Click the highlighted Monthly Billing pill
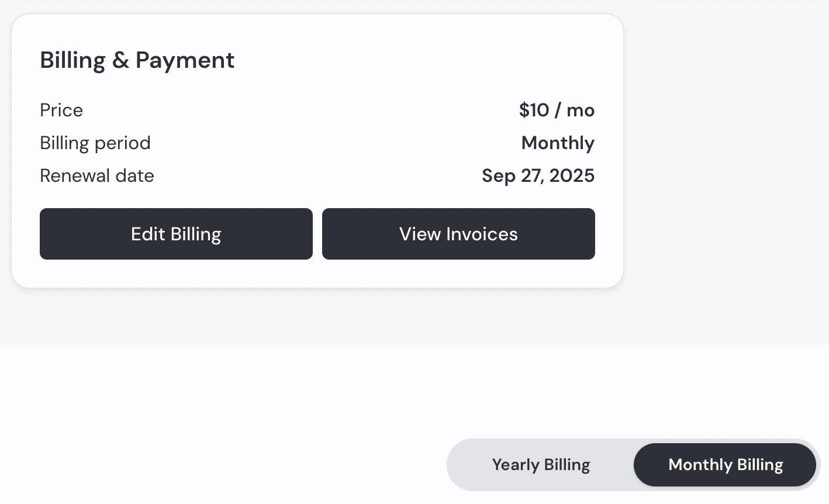 pyautogui.click(x=725, y=464)
